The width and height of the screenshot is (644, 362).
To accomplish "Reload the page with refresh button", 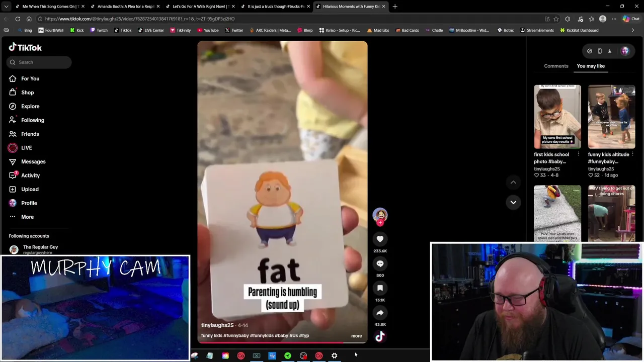I will [x=18, y=19].
